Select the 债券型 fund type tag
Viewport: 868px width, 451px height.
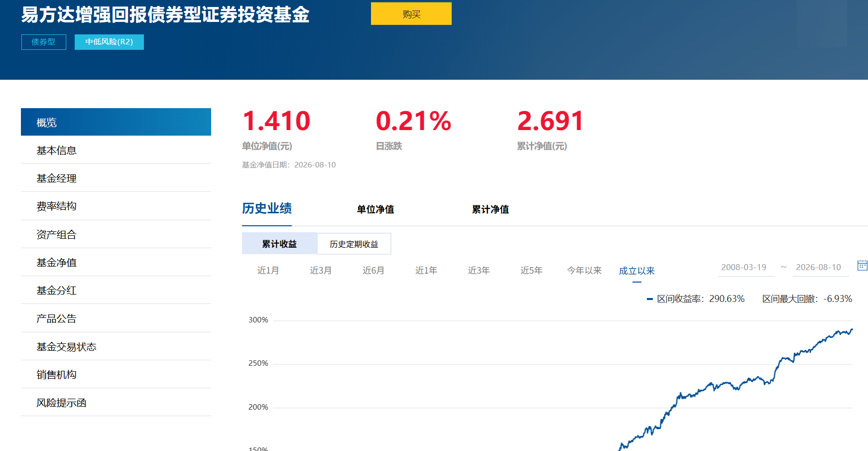[44, 42]
